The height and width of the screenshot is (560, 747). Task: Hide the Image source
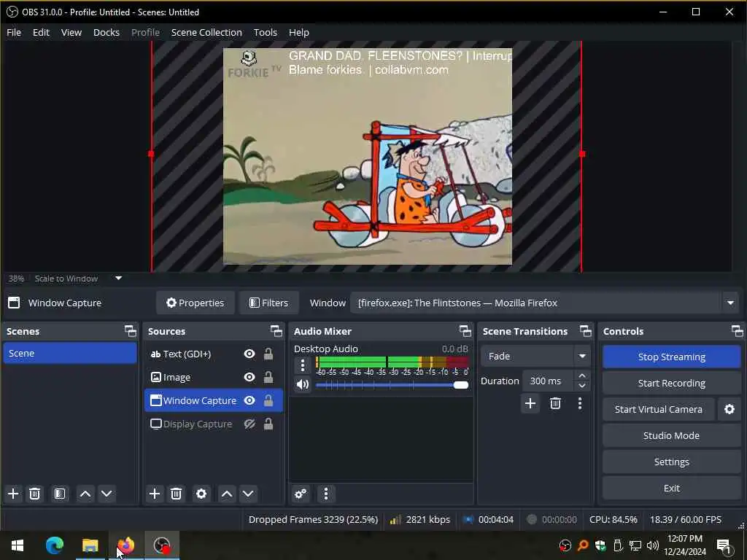[249, 377]
